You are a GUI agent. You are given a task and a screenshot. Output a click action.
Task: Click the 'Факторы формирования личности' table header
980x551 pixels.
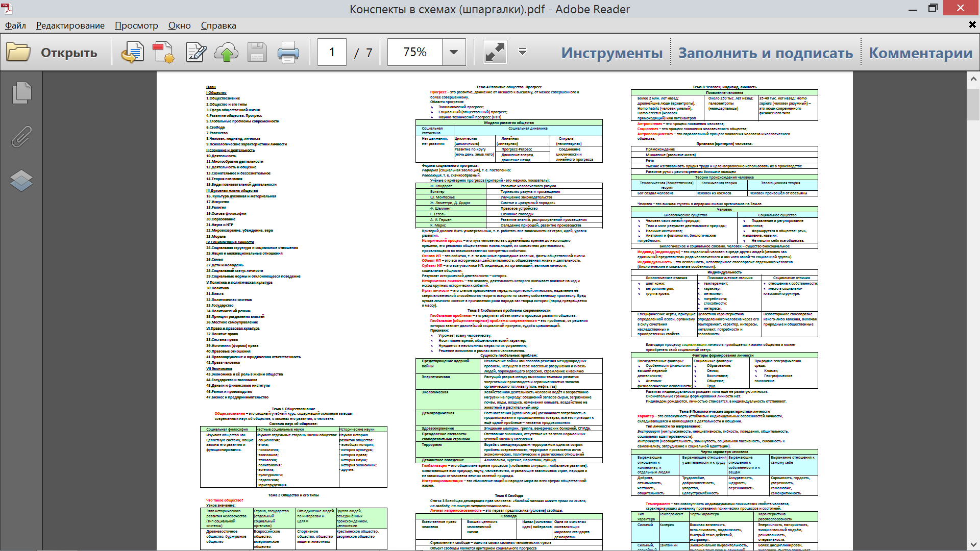pos(724,356)
